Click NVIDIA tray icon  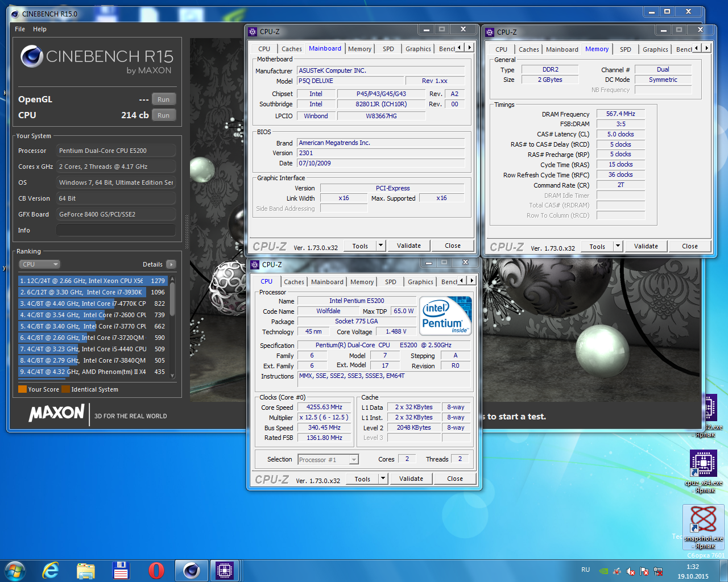pyautogui.click(x=604, y=571)
